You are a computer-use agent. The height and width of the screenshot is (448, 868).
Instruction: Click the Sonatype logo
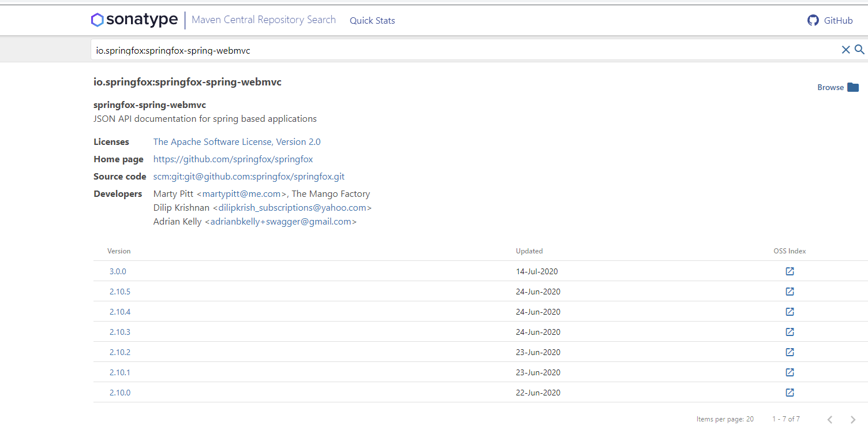tap(134, 20)
